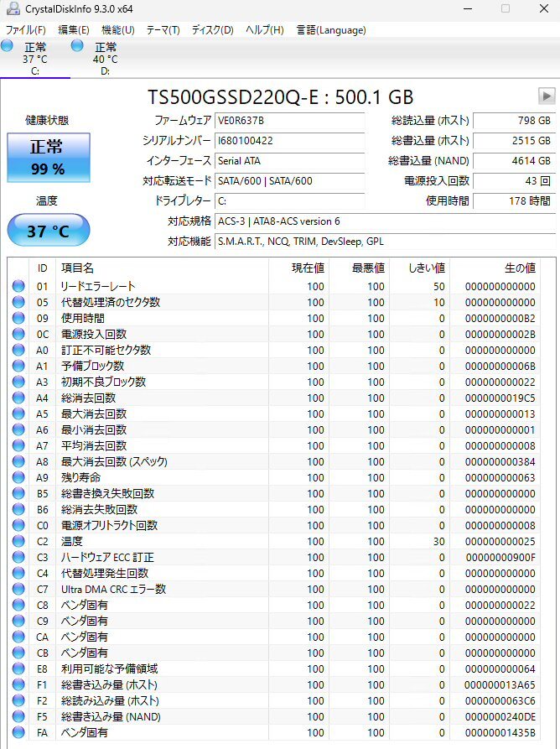Open the 機能(U) menu
Screen dimensions: 560x749
118,30
